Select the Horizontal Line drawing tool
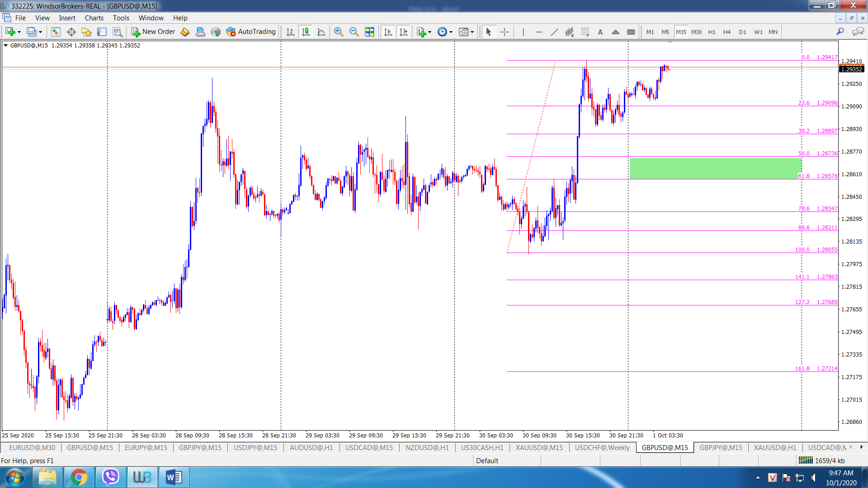This screenshot has width=868, height=488. 539,32
